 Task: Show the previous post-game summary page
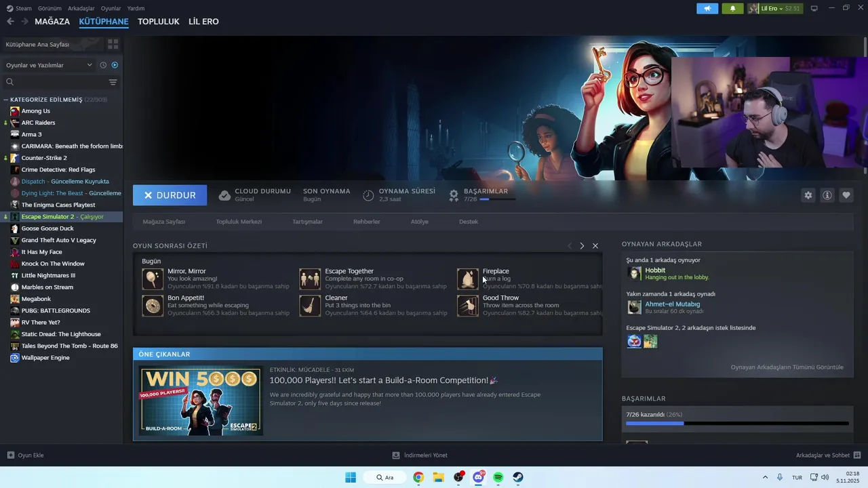[570, 245]
